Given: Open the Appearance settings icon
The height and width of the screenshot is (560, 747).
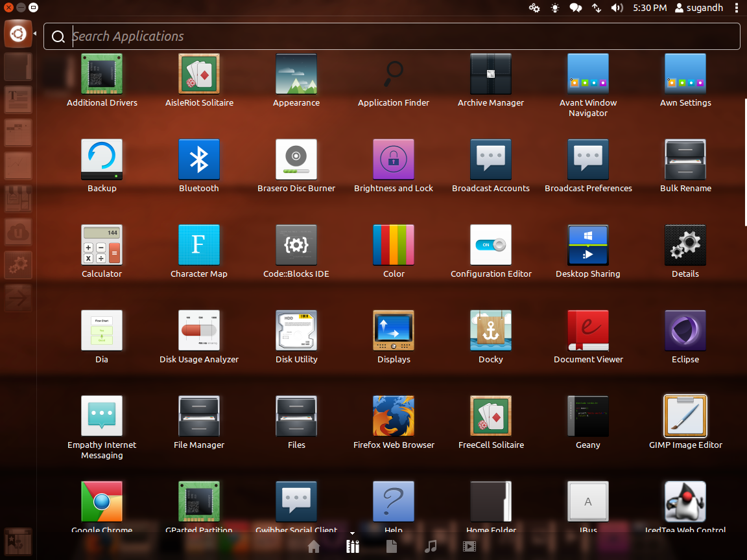Looking at the screenshot, I should click(296, 75).
